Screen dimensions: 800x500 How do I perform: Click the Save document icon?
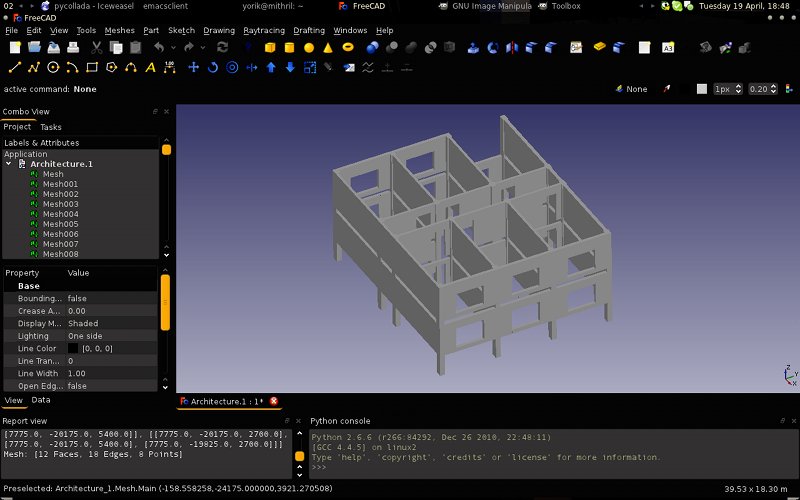click(53, 47)
